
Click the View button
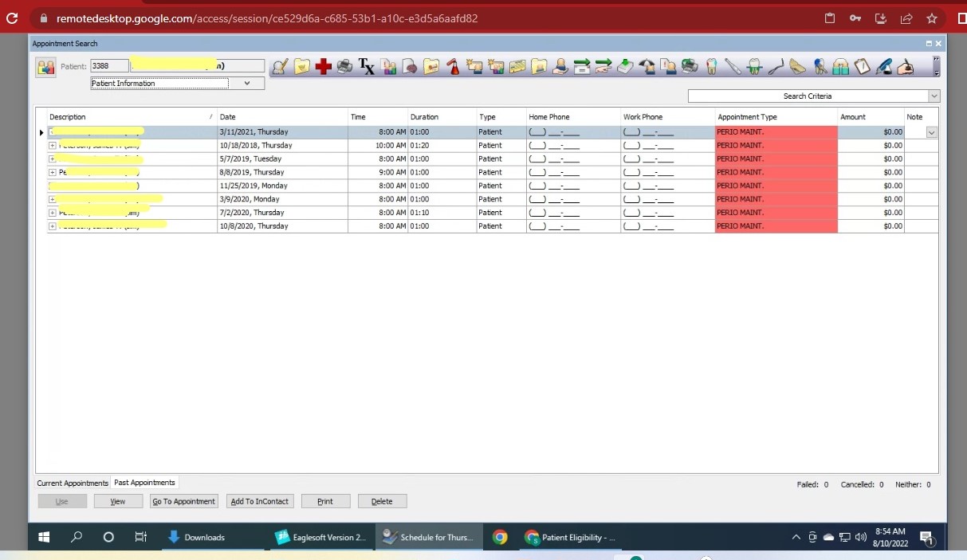point(118,501)
